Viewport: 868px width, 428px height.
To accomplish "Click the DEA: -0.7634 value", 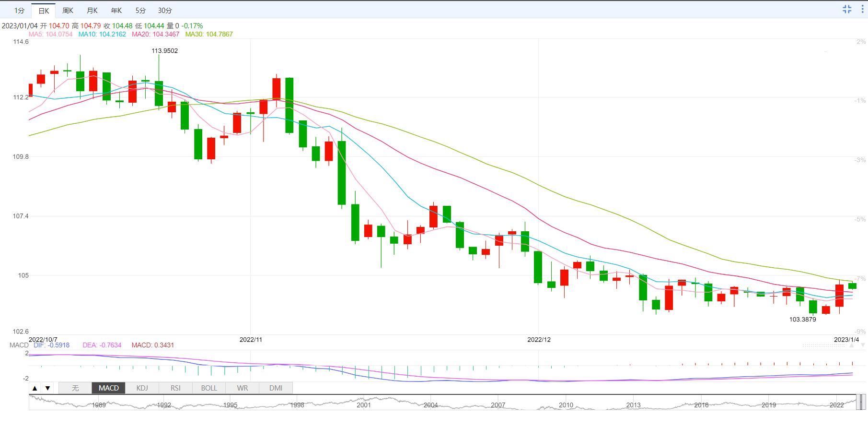I will (x=102, y=345).
